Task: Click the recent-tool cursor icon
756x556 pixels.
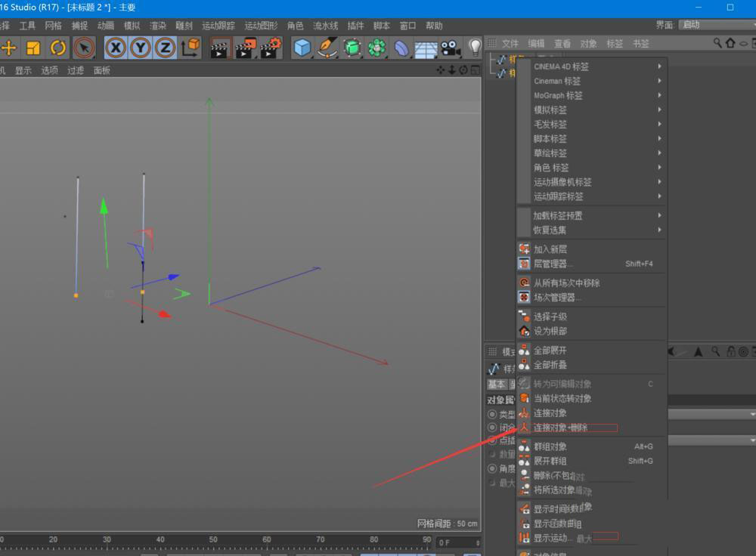Action: [x=85, y=48]
